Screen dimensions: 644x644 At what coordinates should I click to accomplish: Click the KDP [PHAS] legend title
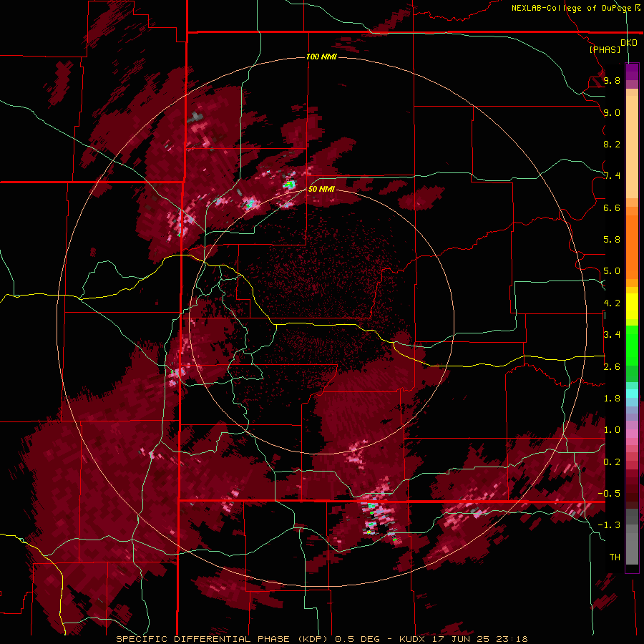click(613, 46)
